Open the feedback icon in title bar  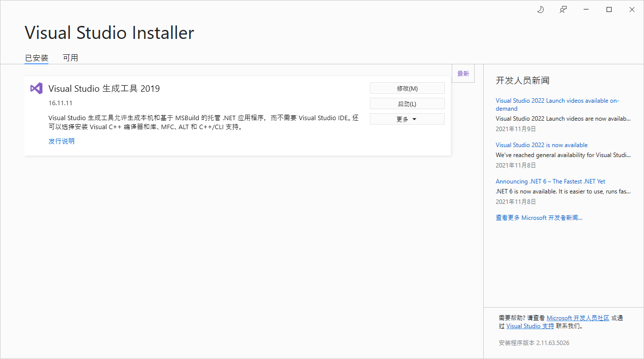click(x=563, y=9)
